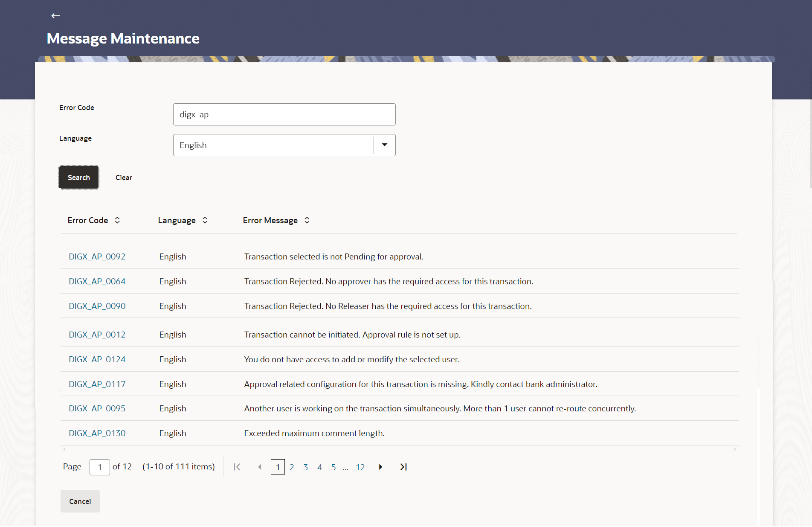This screenshot has height=527, width=812.
Task: Open error code DIGX_AP_0124
Action: (97, 359)
